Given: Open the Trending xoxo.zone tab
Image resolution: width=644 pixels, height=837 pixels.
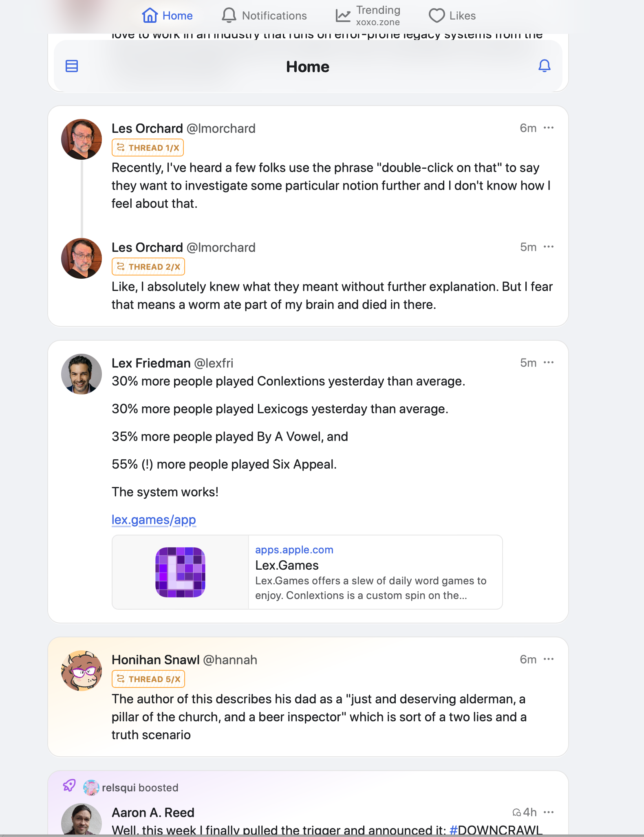Looking at the screenshot, I should click(x=368, y=15).
